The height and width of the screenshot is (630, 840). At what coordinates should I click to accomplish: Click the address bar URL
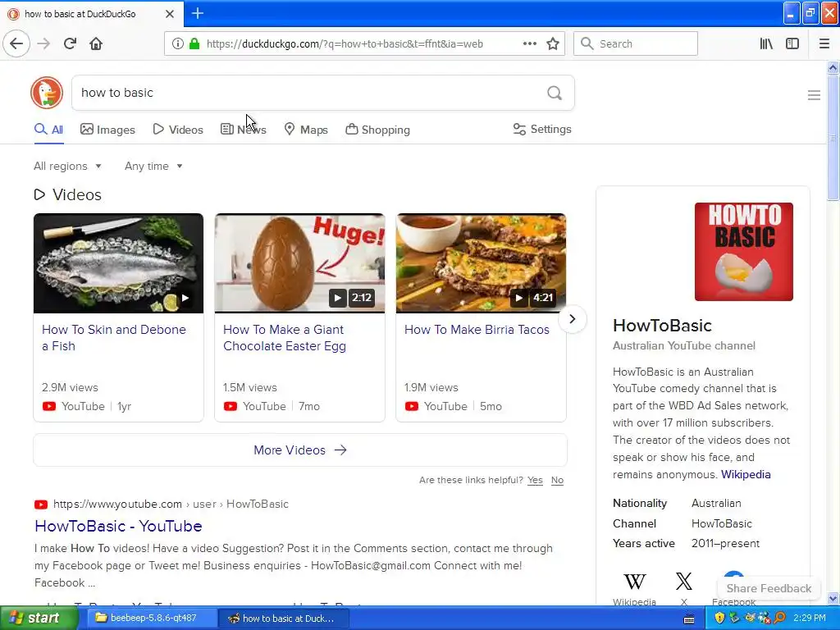345,44
